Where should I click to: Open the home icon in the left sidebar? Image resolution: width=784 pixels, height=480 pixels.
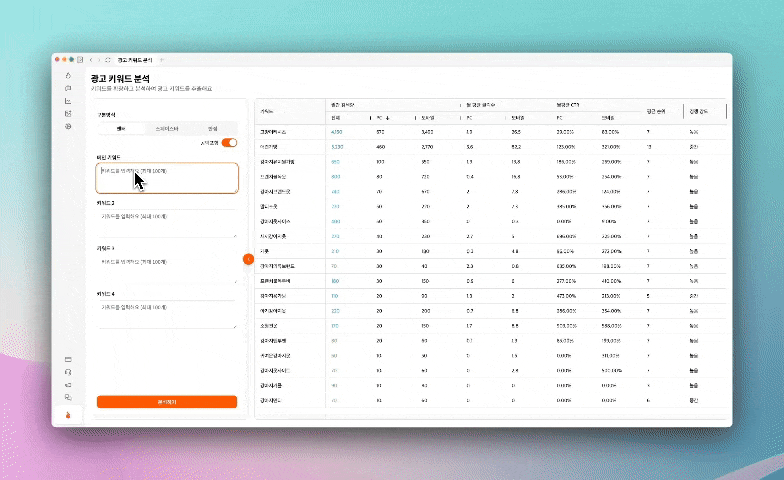tap(68, 76)
